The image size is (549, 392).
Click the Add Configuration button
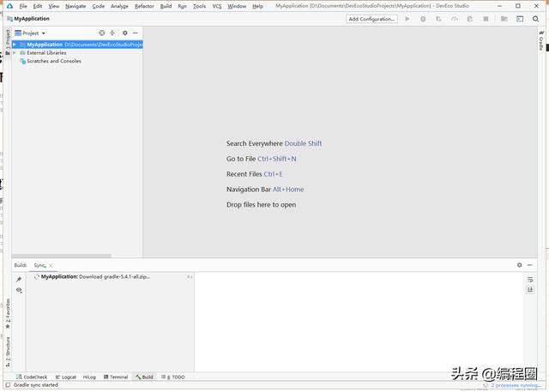(x=371, y=19)
